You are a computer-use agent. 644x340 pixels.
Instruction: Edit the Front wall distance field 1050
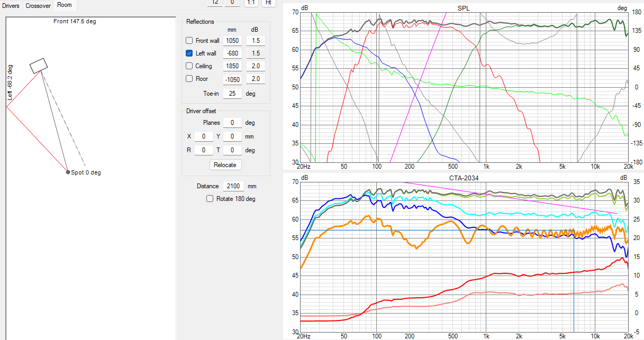(232, 41)
